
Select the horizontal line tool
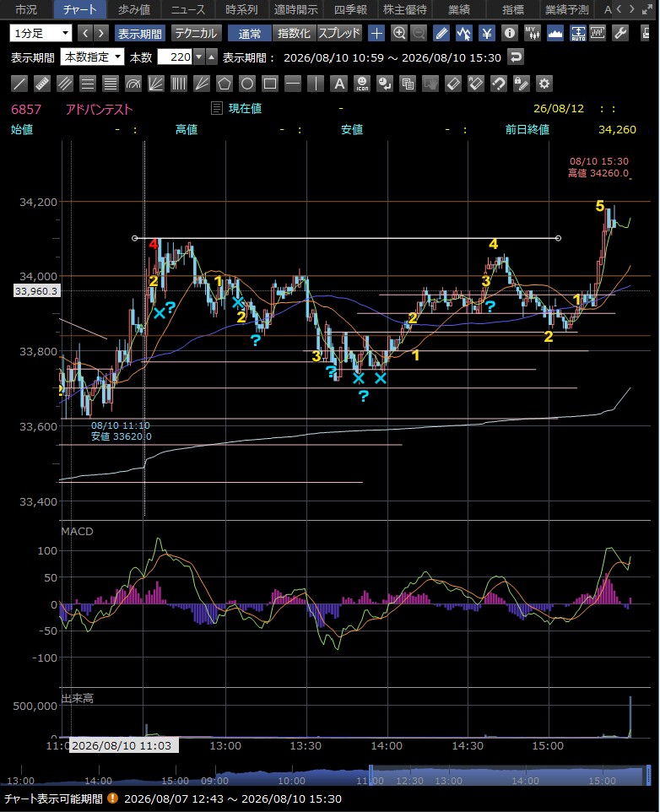click(x=293, y=84)
